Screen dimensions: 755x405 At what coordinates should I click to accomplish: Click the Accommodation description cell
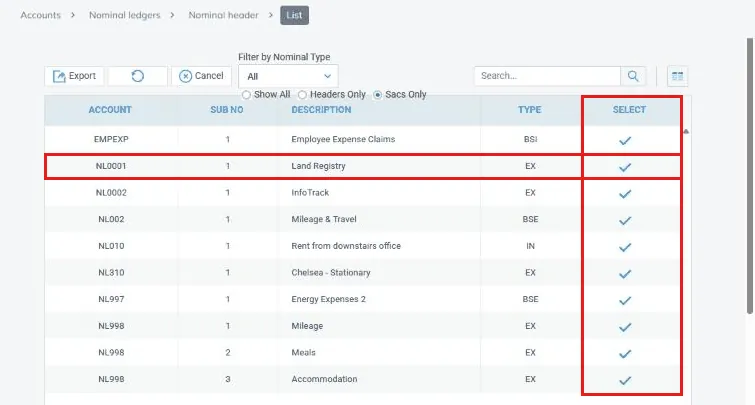click(x=324, y=379)
